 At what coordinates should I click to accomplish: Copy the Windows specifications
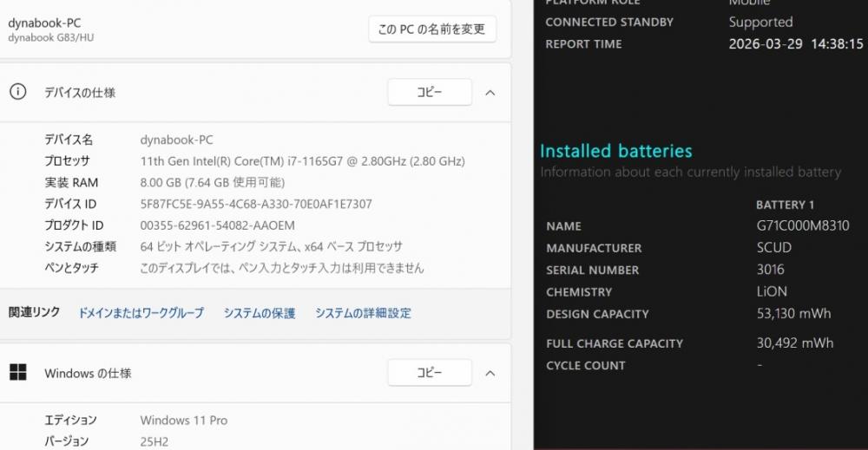coord(430,373)
